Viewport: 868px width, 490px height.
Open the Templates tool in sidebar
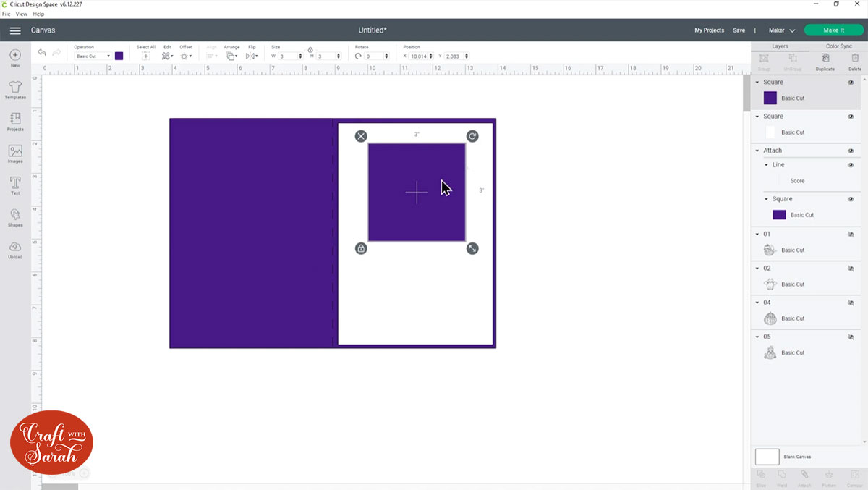(x=15, y=90)
